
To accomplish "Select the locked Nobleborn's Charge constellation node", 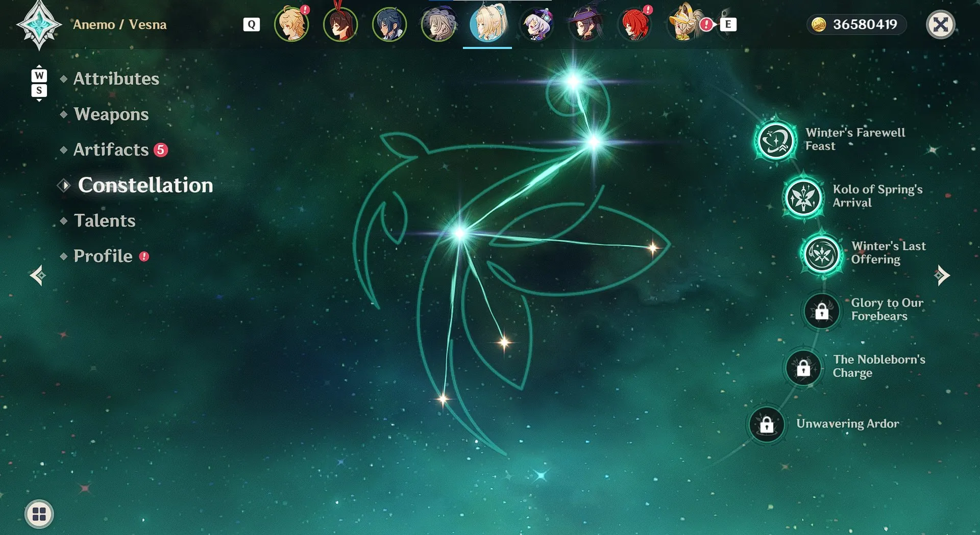I will (803, 367).
